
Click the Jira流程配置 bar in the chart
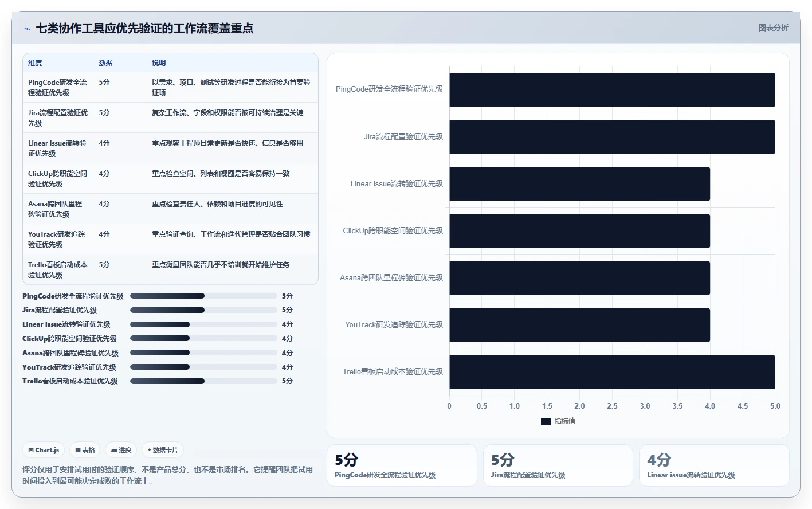pos(612,137)
